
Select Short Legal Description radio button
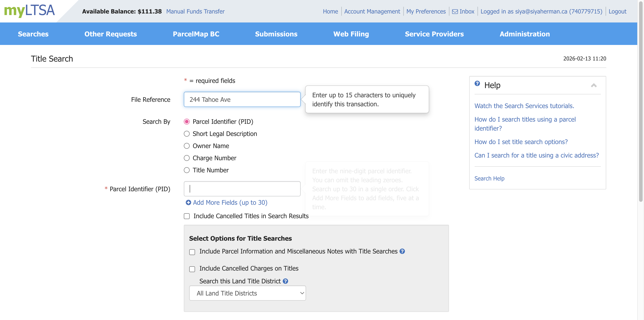pyautogui.click(x=187, y=134)
